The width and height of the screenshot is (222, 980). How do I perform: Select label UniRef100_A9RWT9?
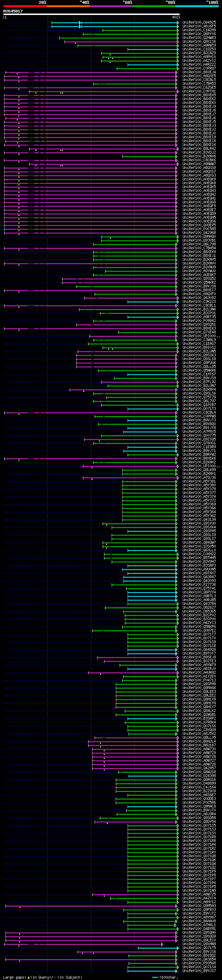tap(199, 45)
